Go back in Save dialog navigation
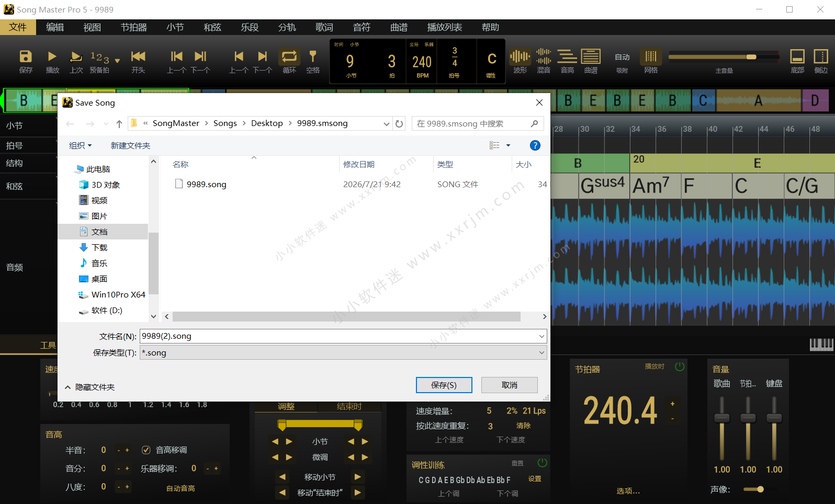This screenshot has height=504, width=835. tap(70, 123)
